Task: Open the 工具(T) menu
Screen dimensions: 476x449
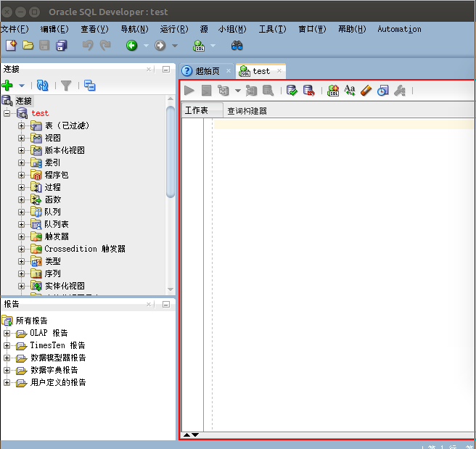Action: coord(272,29)
